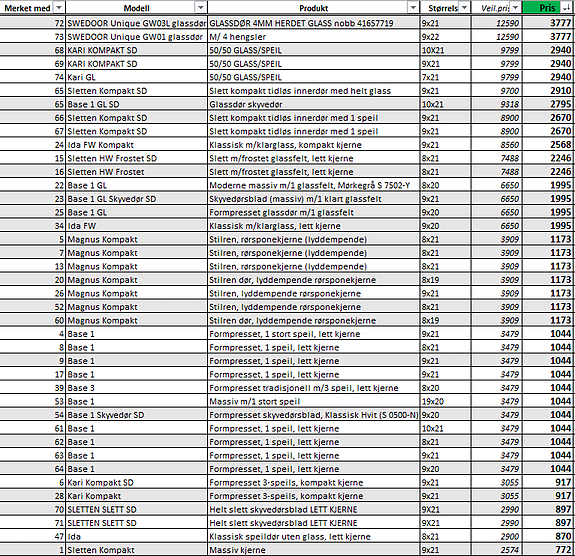
Task: Click Base 1 GL Skyvedør SD cell
Action: [136, 199]
